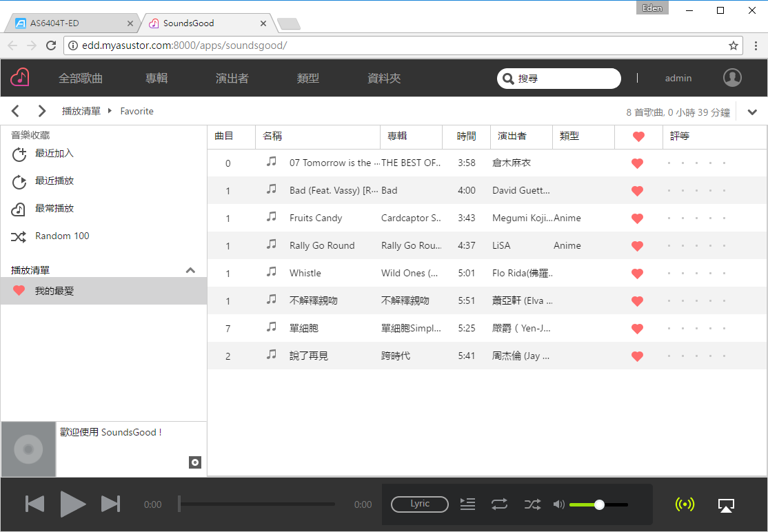
Task: Sort by the 名稱 column header
Action: tap(318, 136)
